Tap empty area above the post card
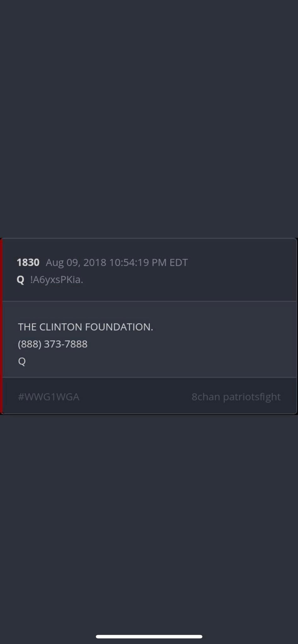The width and height of the screenshot is (298, 644). (x=149, y=119)
